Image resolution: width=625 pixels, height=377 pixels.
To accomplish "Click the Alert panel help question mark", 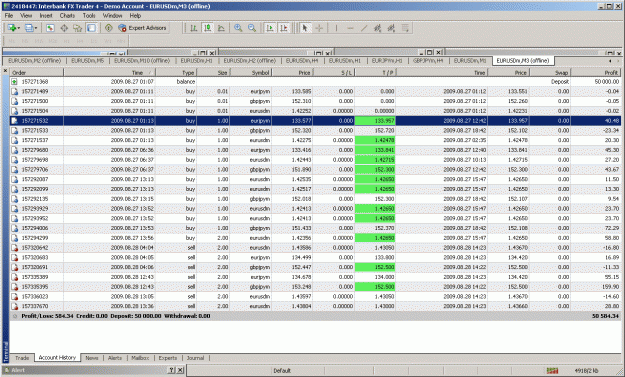I will coord(171,370).
